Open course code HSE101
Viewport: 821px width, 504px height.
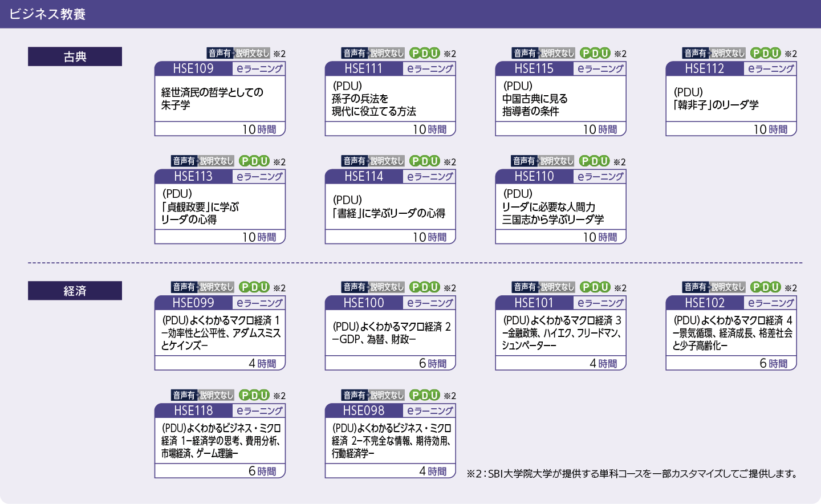[x=534, y=303]
